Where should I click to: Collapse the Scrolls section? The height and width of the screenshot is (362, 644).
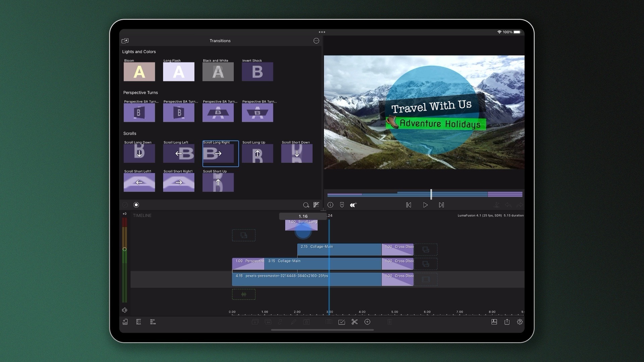(x=129, y=133)
